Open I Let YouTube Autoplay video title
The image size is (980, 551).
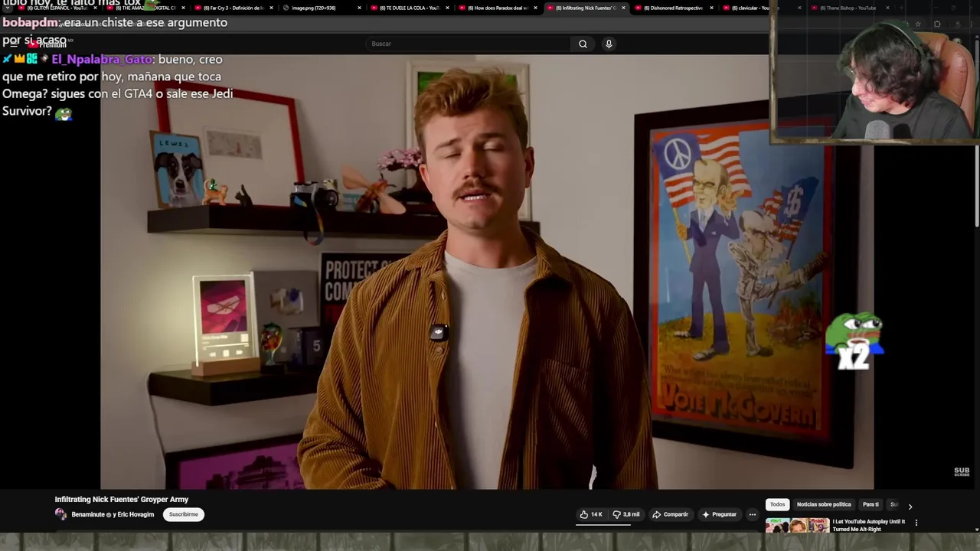coord(869,525)
